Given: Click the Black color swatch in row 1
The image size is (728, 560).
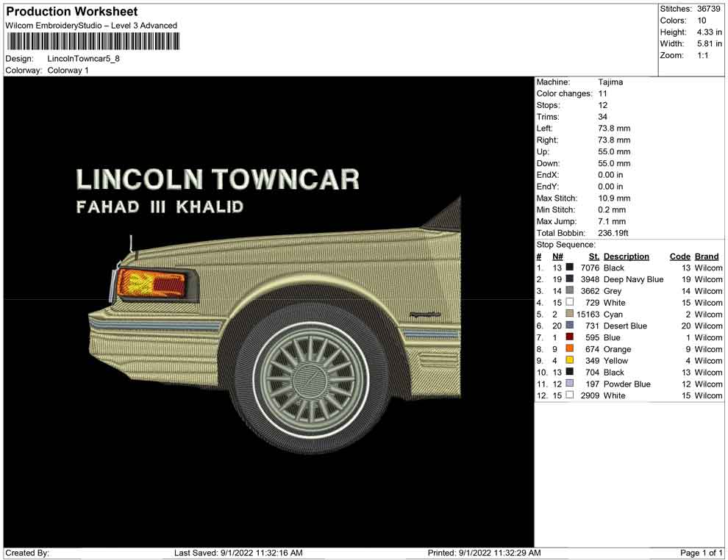Looking at the screenshot, I should 570,268.
